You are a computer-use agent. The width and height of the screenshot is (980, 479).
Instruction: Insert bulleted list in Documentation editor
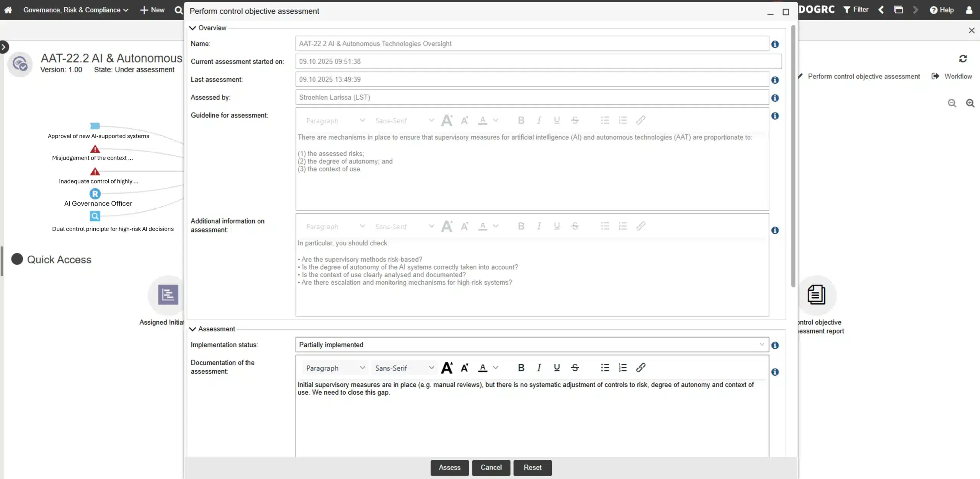pos(605,368)
